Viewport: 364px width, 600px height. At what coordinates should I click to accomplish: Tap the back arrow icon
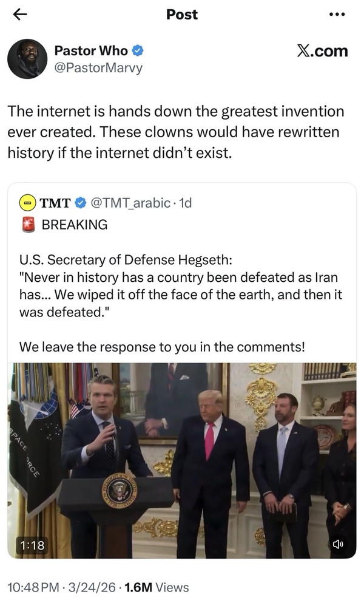20,15
